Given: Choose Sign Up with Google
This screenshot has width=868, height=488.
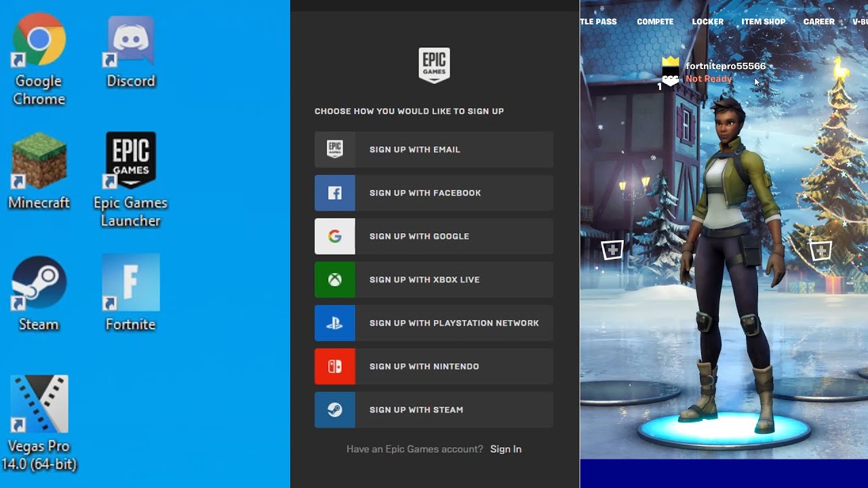Looking at the screenshot, I should [434, 237].
